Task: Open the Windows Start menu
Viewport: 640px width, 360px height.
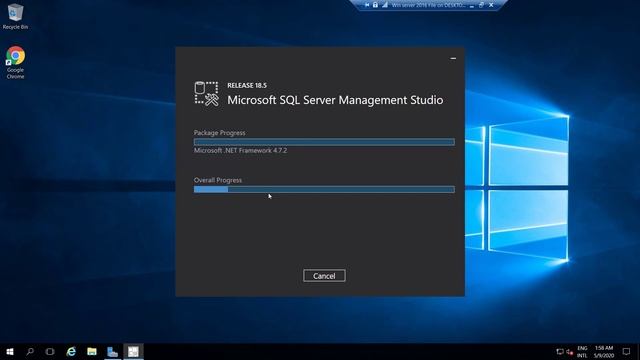Action: click(10, 351)
